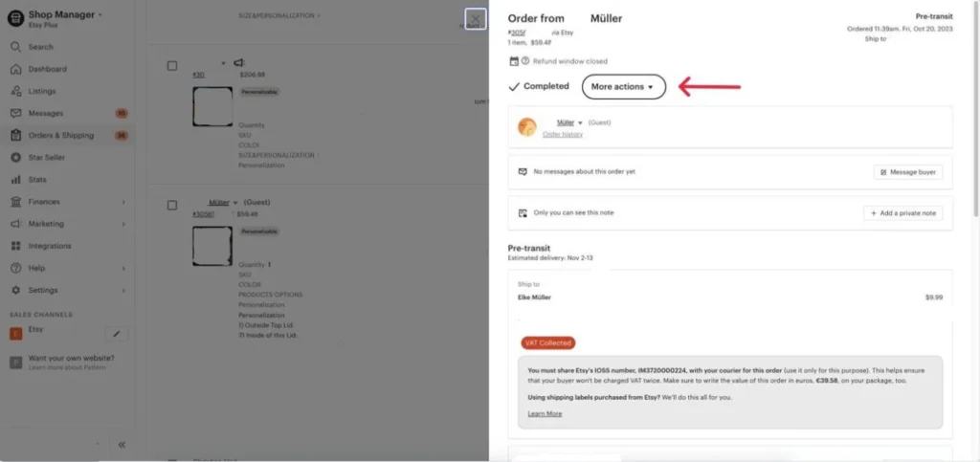Open the first order's buyer dropdown arrow
Viewport: 980px width, 462px height.
coord(223,64)
